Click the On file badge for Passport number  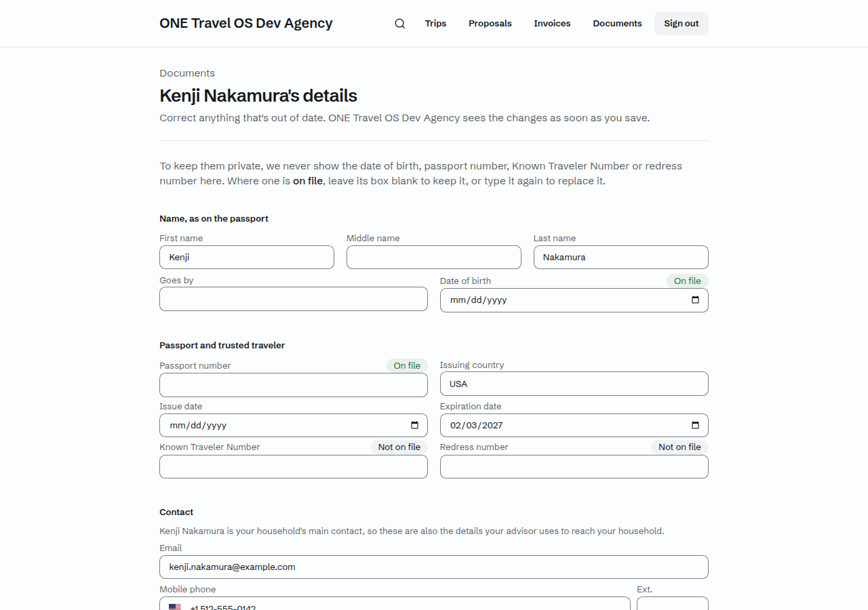(407, 365)
